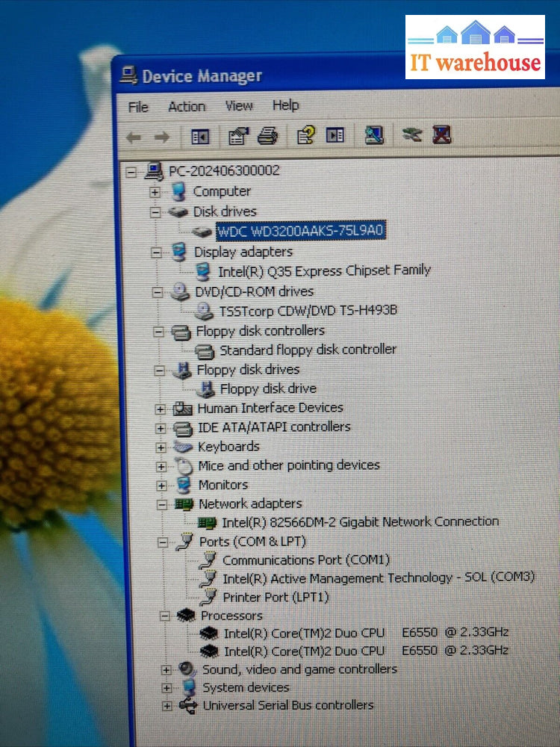This screenshot has height=747, width=560.
Task: Toggle the console tree pane icon
Action: [x=200, y=137]
